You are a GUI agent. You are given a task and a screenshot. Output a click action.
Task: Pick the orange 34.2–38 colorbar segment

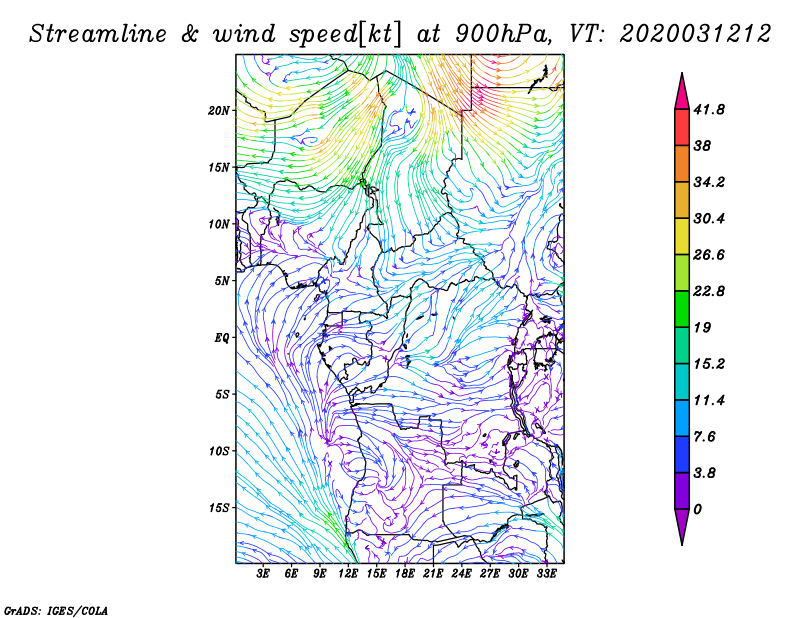[x=682, y=164]
